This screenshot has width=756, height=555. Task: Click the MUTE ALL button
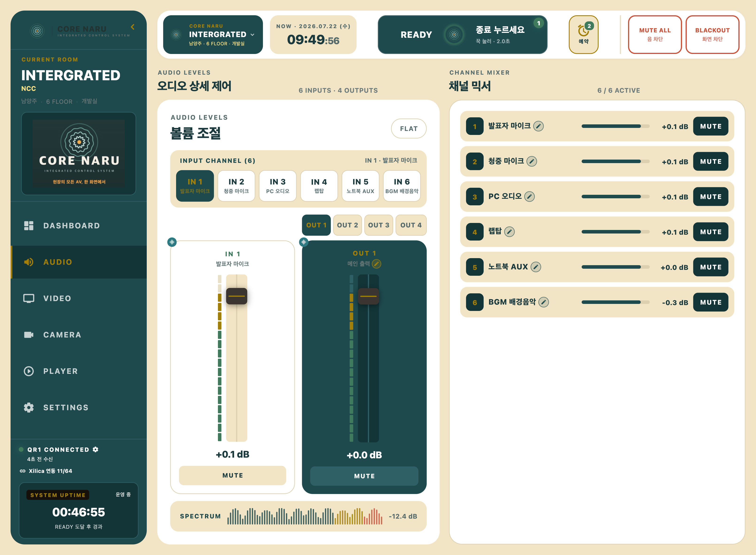655,34
